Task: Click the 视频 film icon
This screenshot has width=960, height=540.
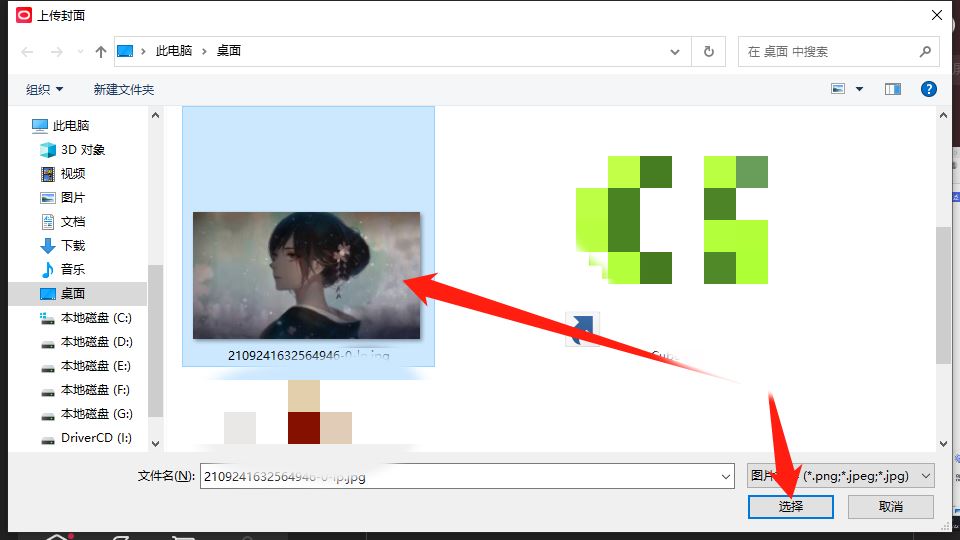Action: pos(48,174)
